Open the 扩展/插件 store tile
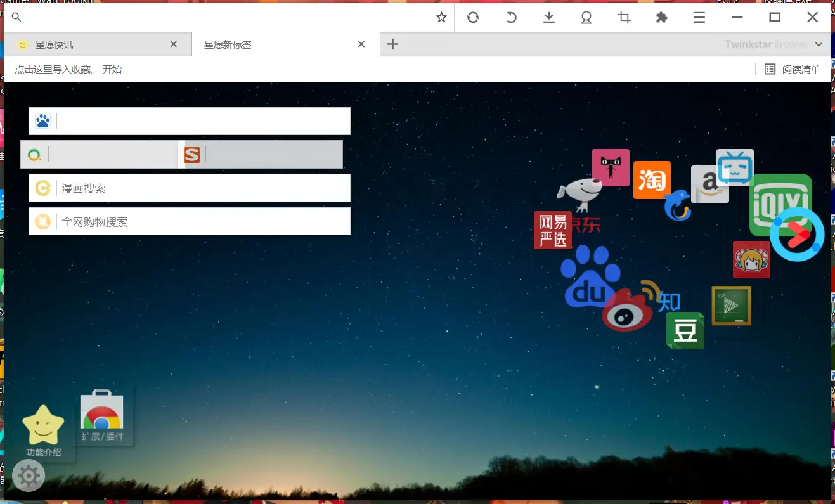 [102, 415]
